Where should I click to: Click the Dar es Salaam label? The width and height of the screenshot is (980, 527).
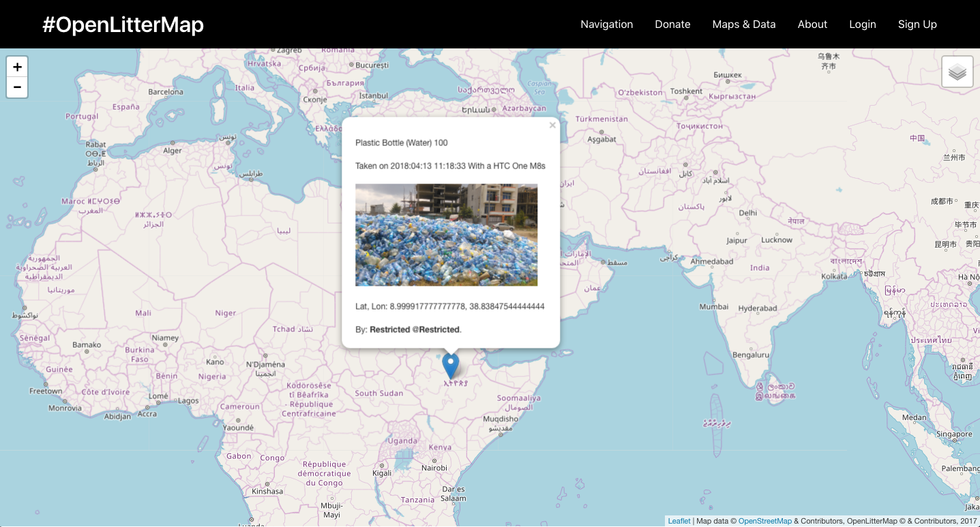(x=454, y=494)
